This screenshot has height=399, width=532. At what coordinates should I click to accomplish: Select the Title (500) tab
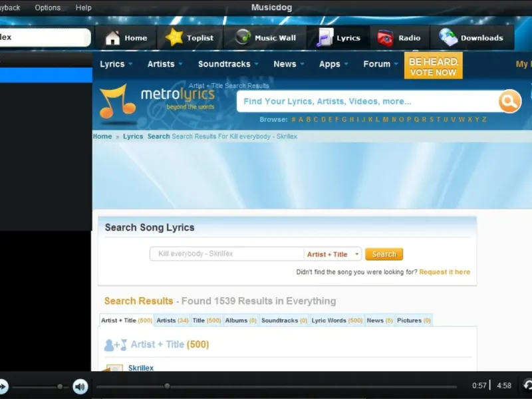click(207, 321)
